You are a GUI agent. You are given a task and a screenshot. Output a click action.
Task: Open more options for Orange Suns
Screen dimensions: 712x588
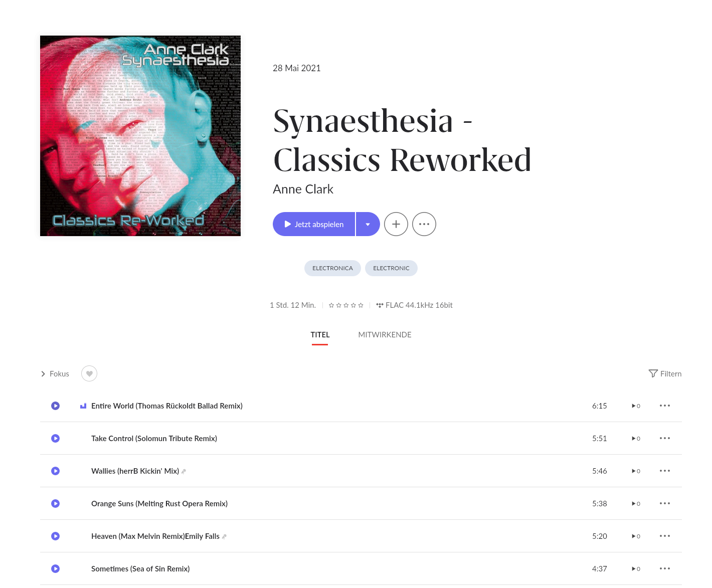[665, 503]
